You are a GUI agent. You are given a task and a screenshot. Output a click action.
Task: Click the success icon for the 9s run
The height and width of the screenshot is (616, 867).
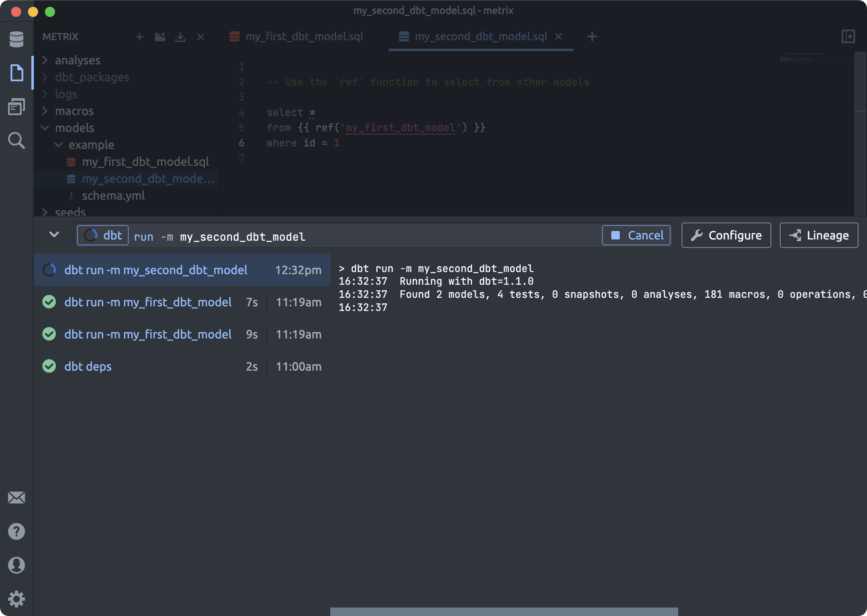point(49,334)
